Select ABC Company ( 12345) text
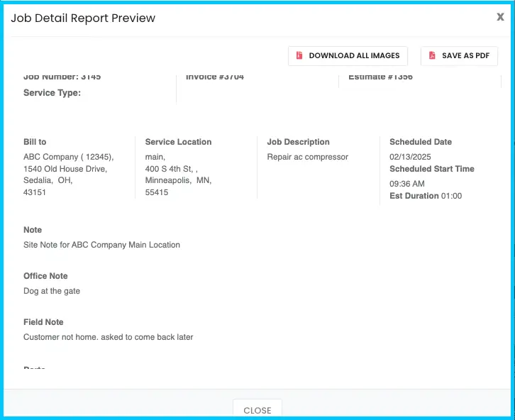The height and width of the screenshot is (420, 515). point(69,157)
